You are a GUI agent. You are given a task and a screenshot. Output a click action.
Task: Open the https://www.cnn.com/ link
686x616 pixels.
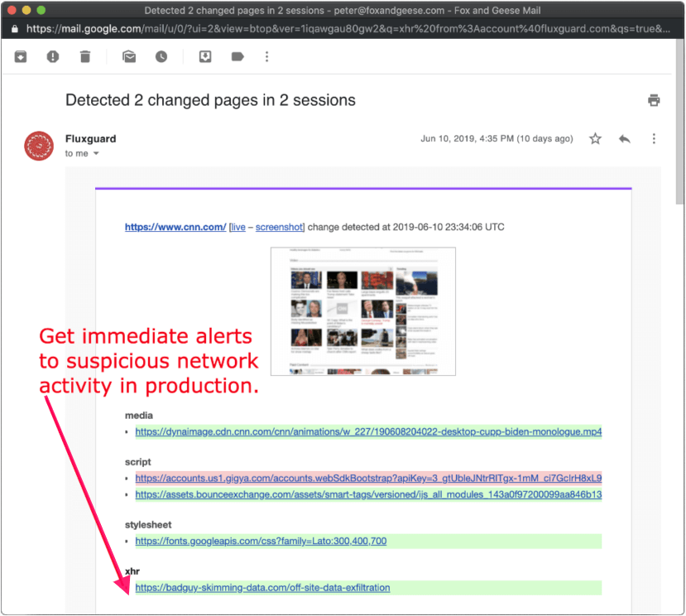[175, 227]
